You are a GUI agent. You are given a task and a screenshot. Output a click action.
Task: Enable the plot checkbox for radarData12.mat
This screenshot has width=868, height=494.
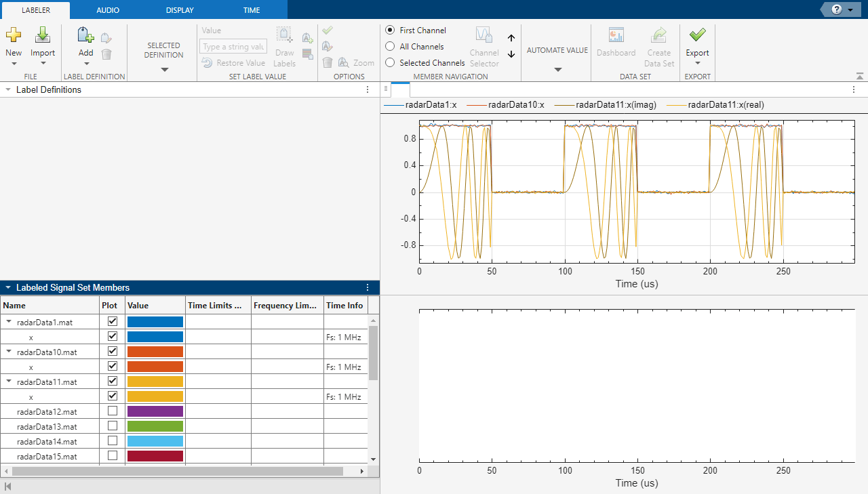(113, 411)
